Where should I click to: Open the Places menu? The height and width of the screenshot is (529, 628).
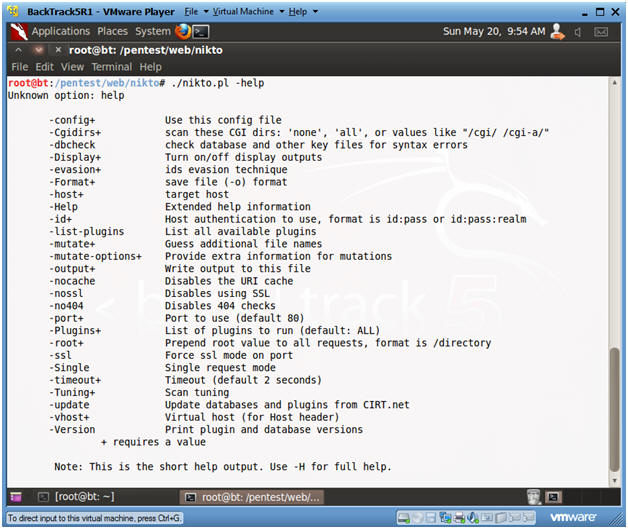[x=112, y=31]
